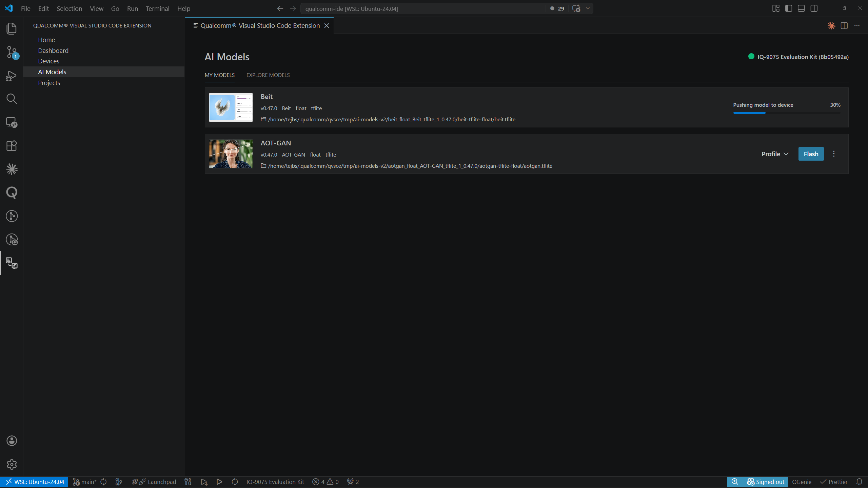Click the play-with-arrow icon in status bar
The width and height of the screenshot is (868, 488).
pyautogui.click(x=204, y=482)
